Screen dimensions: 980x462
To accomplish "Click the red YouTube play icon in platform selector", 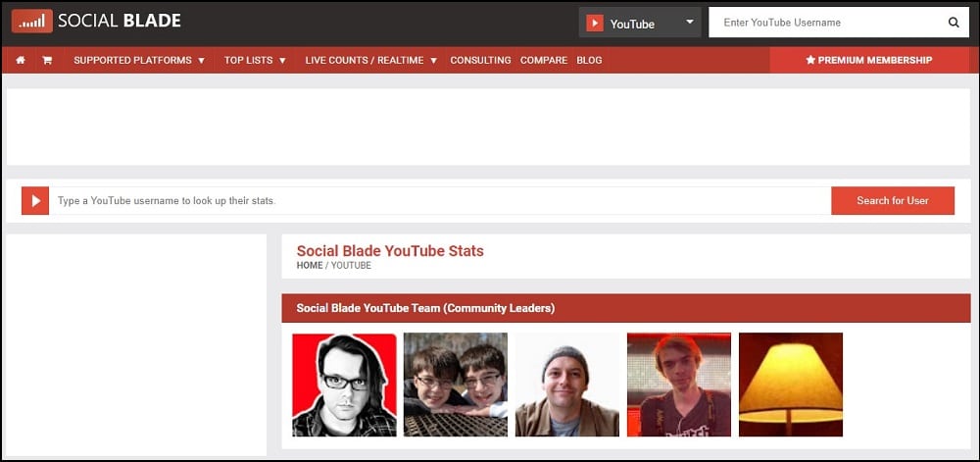I will click(595, 24).
